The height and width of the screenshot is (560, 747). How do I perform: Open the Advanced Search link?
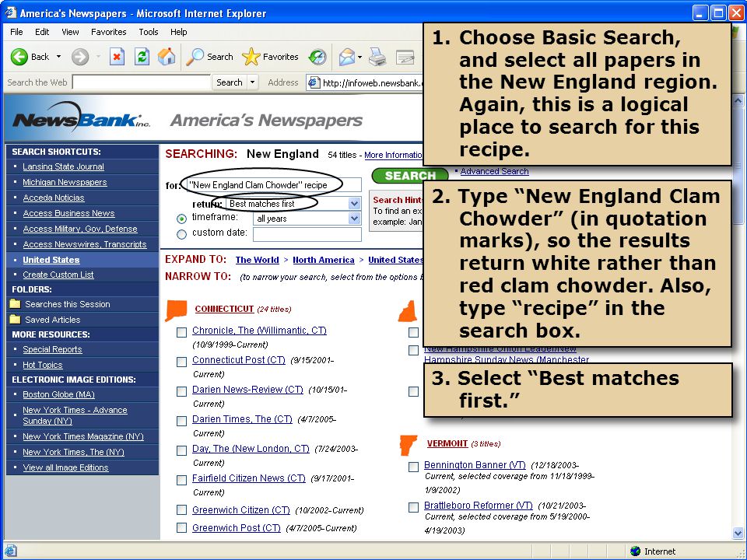(x=494, y=171)
